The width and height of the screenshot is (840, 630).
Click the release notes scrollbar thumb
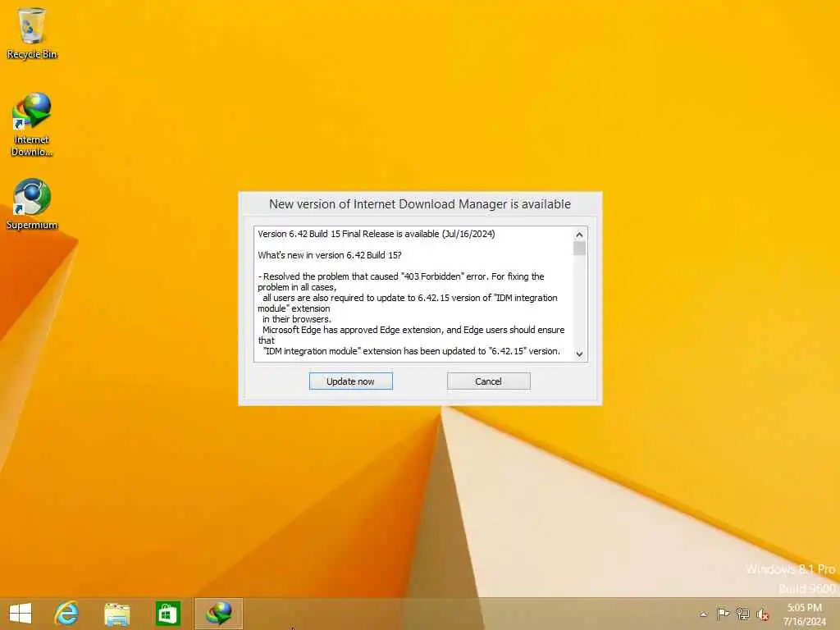[x=579, y=248]
